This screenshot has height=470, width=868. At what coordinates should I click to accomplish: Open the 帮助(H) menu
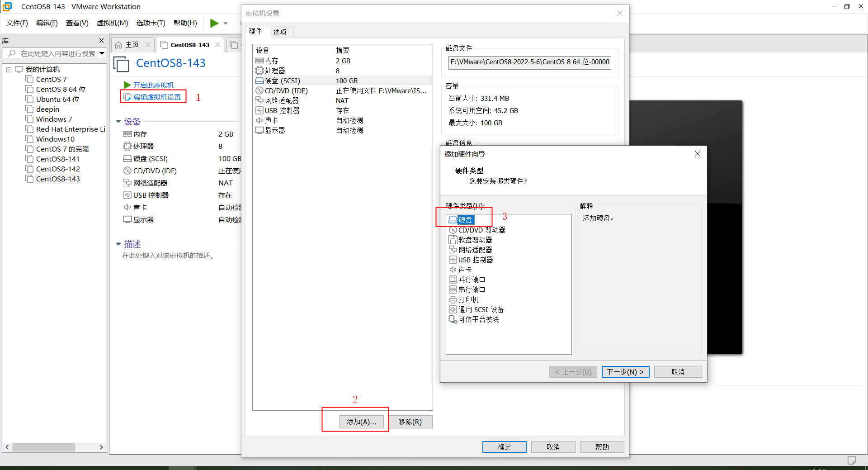(x=185, y=23)
